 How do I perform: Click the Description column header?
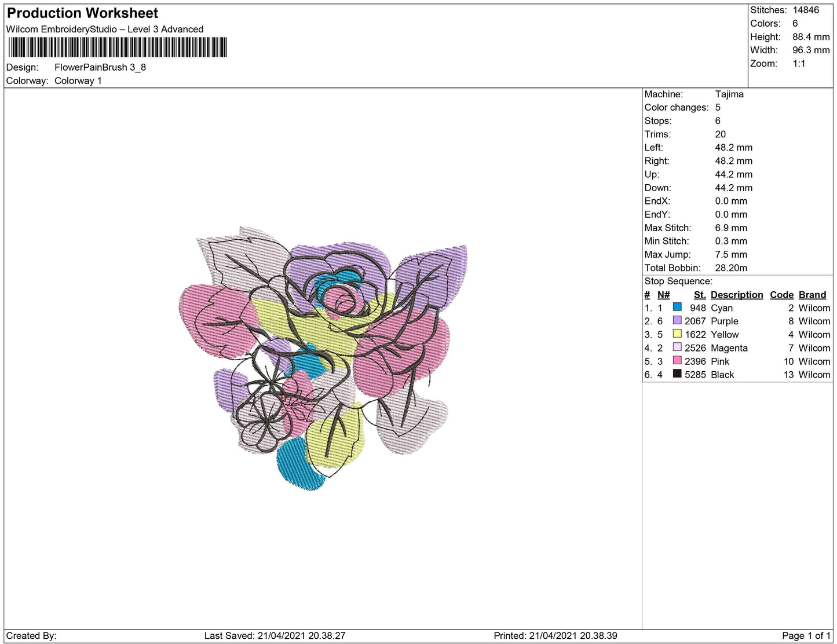point(736,294)
